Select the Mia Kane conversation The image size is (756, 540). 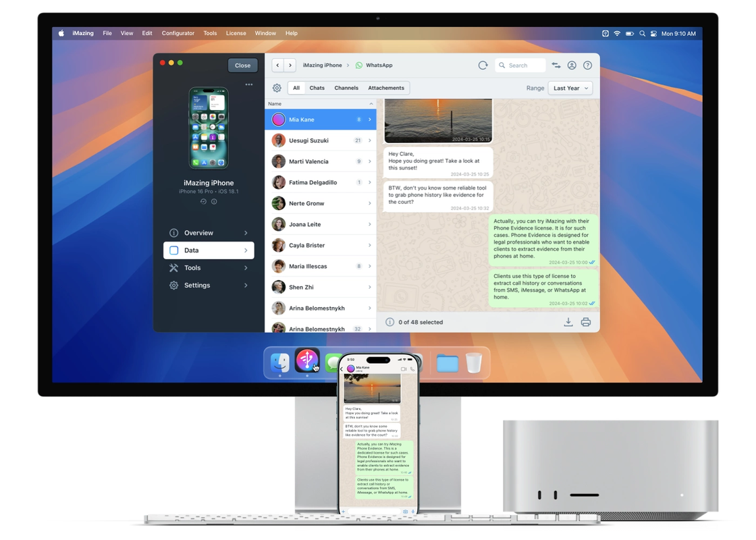coord(321,119)
